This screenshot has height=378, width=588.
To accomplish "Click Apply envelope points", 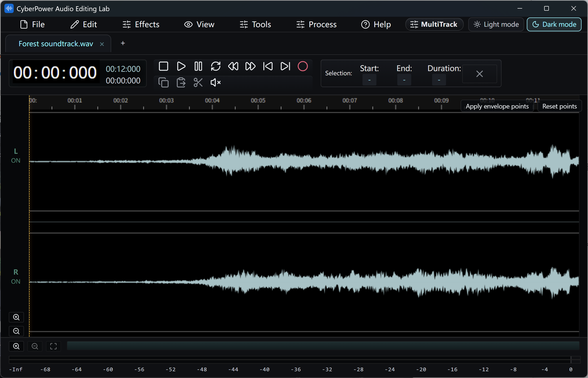I will pos(497,106).
